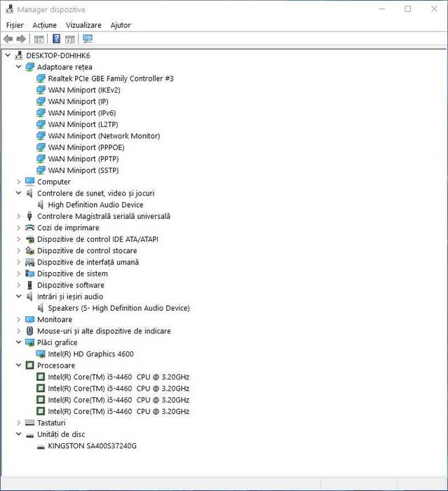The image size is (448, 491).
Task: Click the show/hide console tree toolbar icon
Action: pos(39,39)
